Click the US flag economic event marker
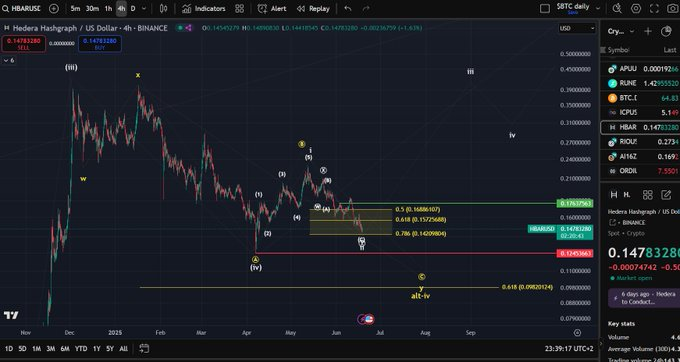 point(369,320)
